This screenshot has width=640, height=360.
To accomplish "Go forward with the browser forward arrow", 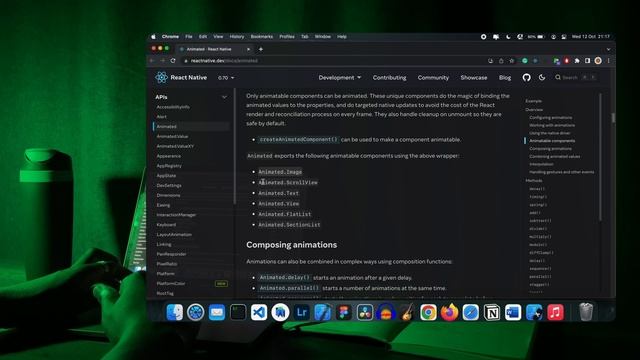I will [162, 60].
